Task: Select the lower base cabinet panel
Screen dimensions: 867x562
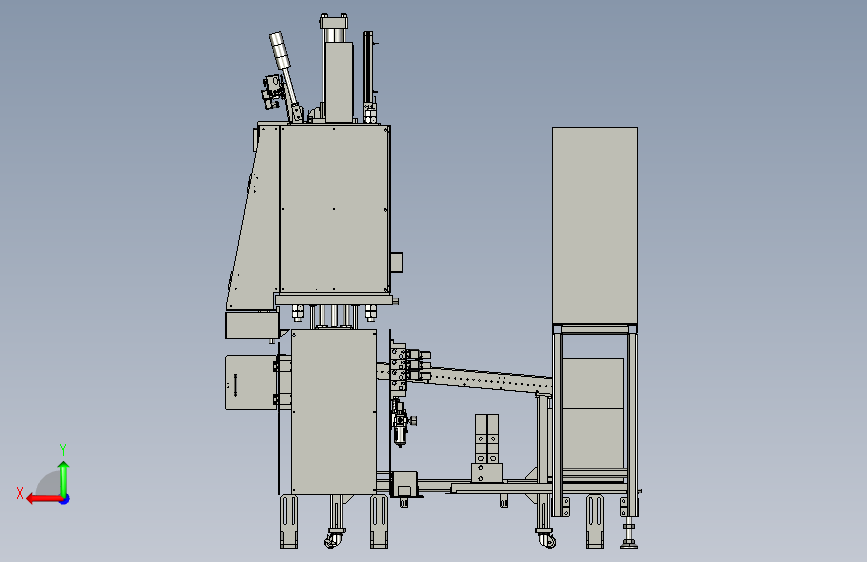Action: click(x=334, y=412)
